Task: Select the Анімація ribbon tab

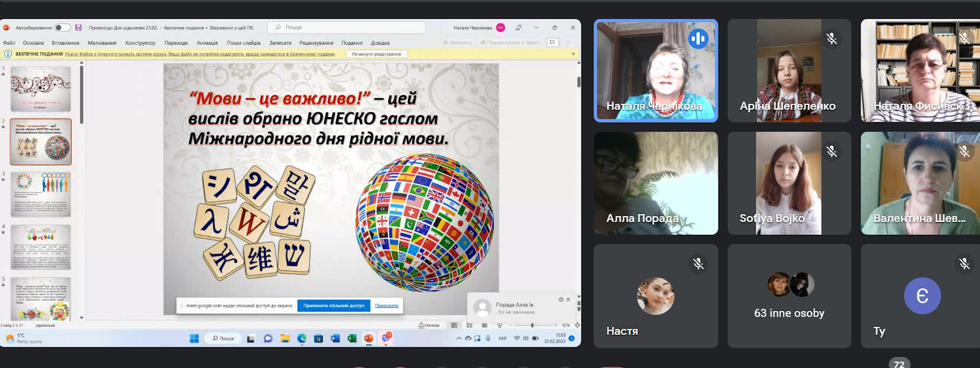Action: [207, 43]
